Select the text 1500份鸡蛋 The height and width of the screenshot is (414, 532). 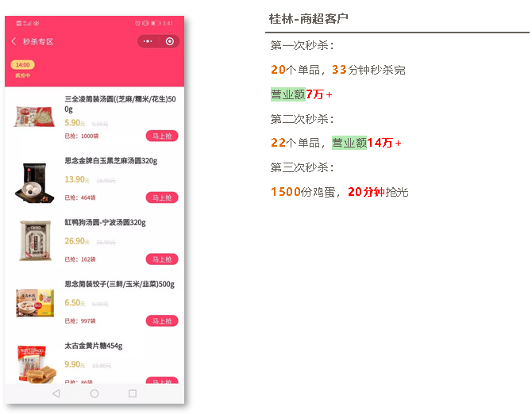303,192
